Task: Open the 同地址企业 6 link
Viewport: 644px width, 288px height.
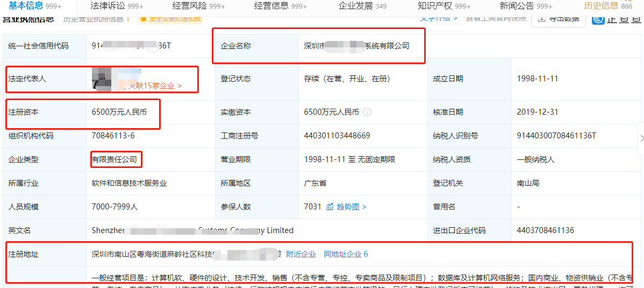Action: pyautogui.click(x=346, y=254)
